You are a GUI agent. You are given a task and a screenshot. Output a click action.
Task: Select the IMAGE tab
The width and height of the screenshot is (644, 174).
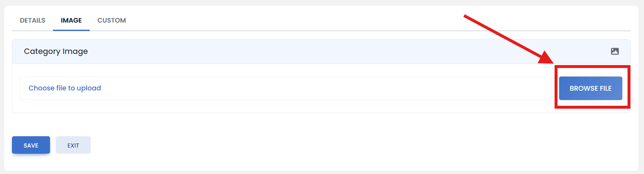pos(71,20)
